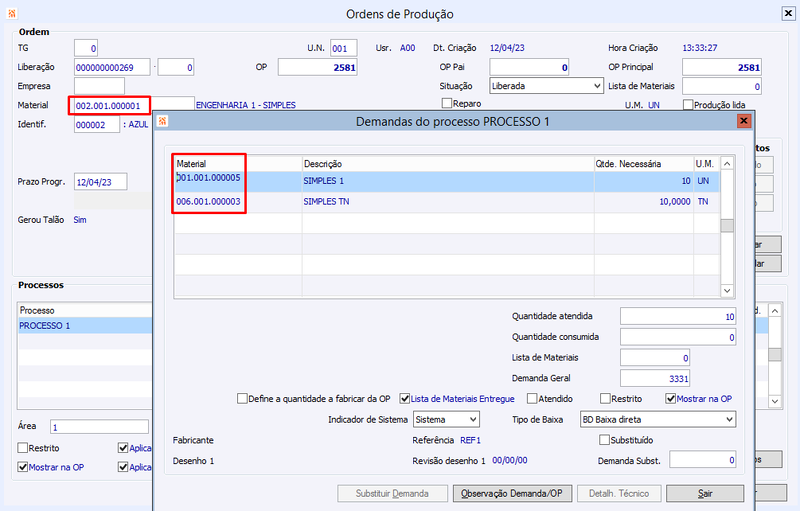Screen dimensions: 800x511
Task: Click the Detalh. Técnico button
Action: click(619, 493)
